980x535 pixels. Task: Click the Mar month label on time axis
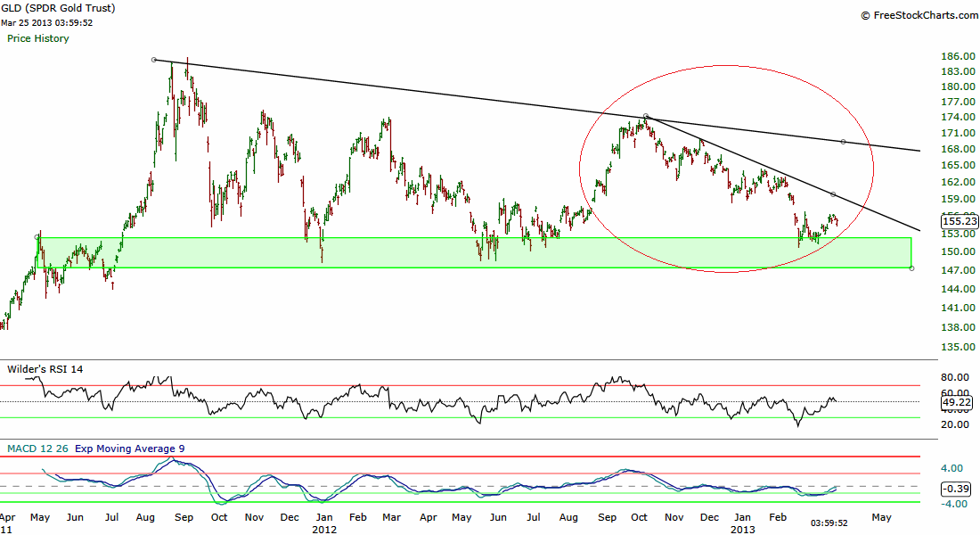click(391, 517)
